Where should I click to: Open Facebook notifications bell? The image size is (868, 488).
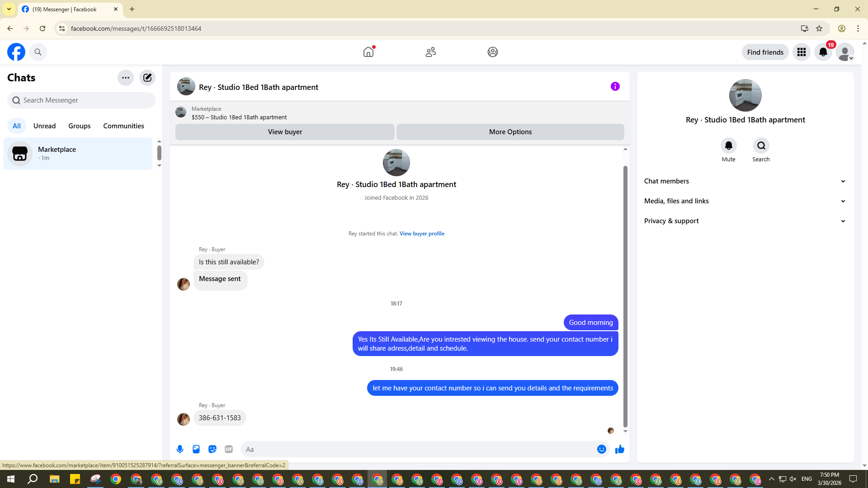(823, 52)
